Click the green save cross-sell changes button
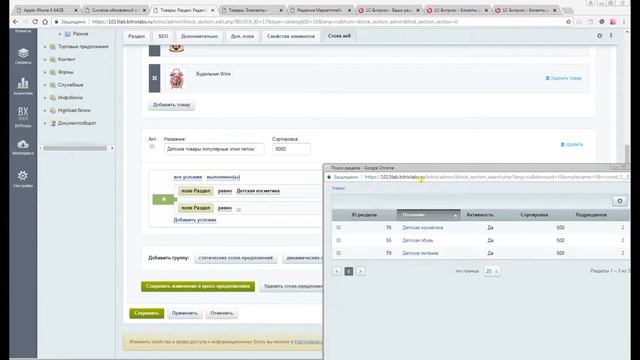 point(198,287)
